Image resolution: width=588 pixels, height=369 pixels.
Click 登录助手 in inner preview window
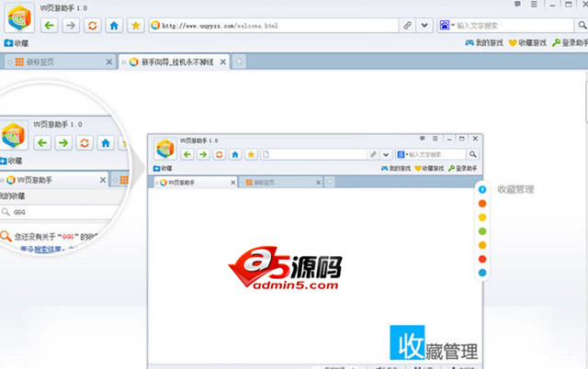pyautogui.click(x=463, y=169)
